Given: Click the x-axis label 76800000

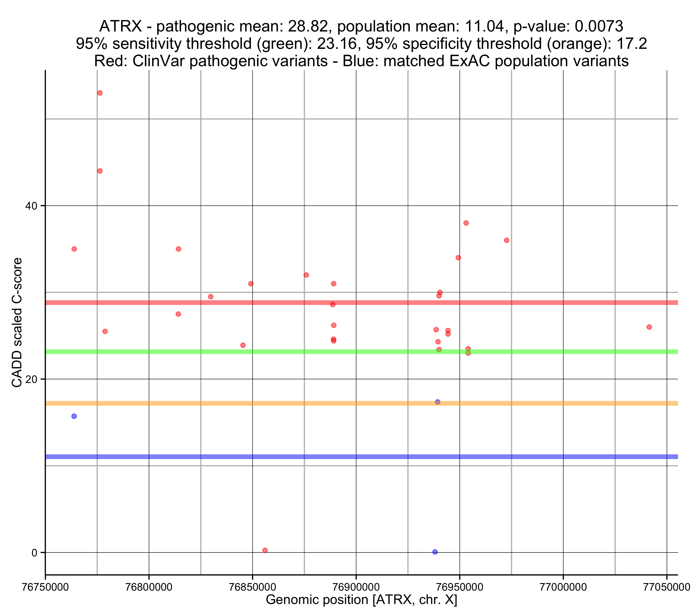Looking at the screenshot, I should (x=149, y=587).
